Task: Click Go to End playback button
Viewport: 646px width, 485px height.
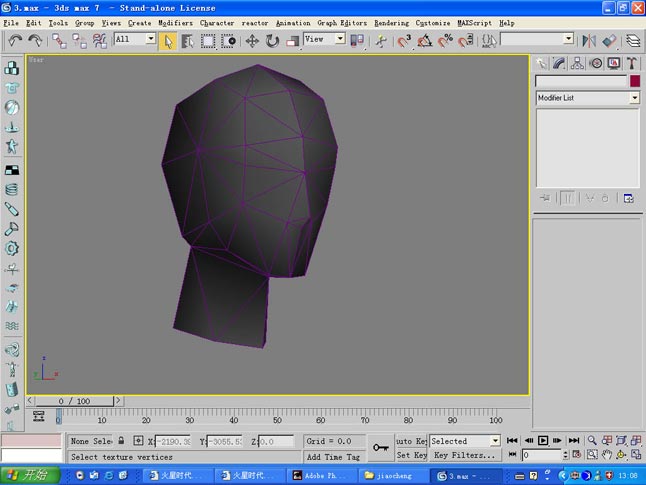Action: (574, 440)
